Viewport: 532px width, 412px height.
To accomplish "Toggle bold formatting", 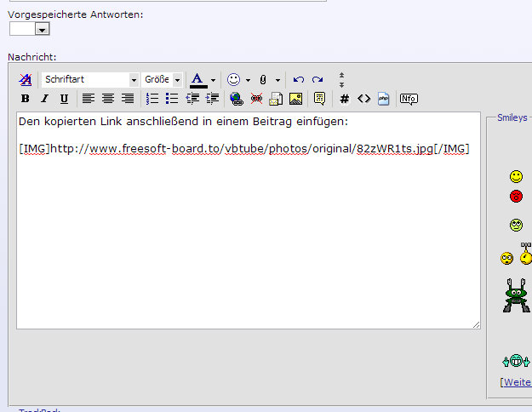I will [x=25, y=99].
